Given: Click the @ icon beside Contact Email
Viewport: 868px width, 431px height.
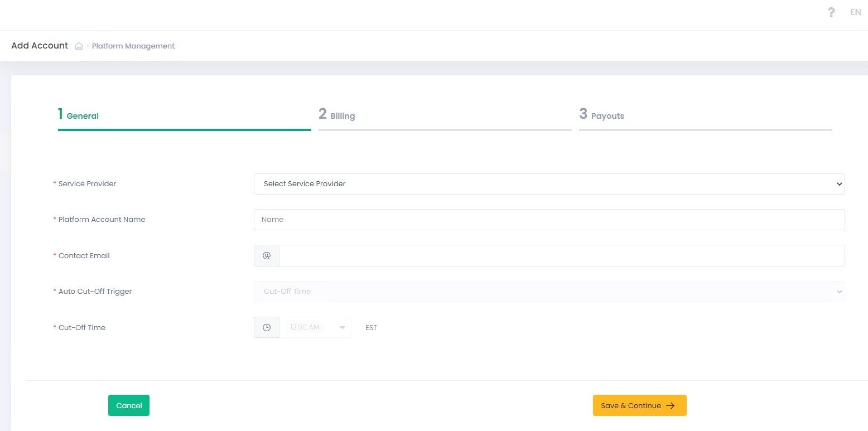Looking at the screenshot, I should pos(267,255).
